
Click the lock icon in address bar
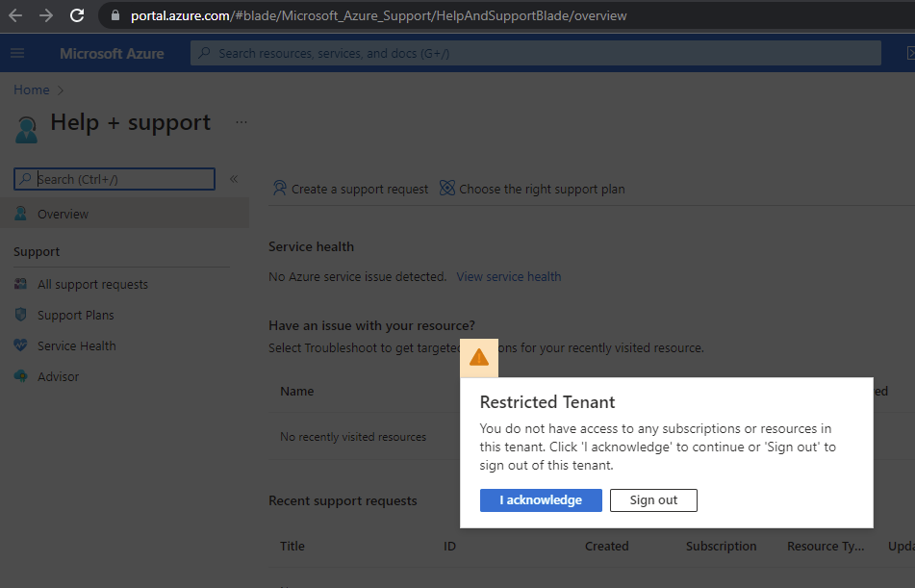[115, 15]
